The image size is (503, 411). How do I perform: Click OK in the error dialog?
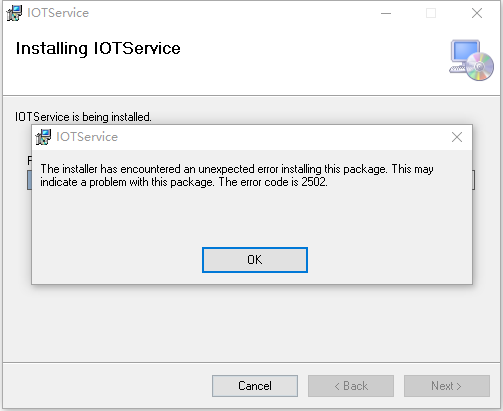click(255, 260)
